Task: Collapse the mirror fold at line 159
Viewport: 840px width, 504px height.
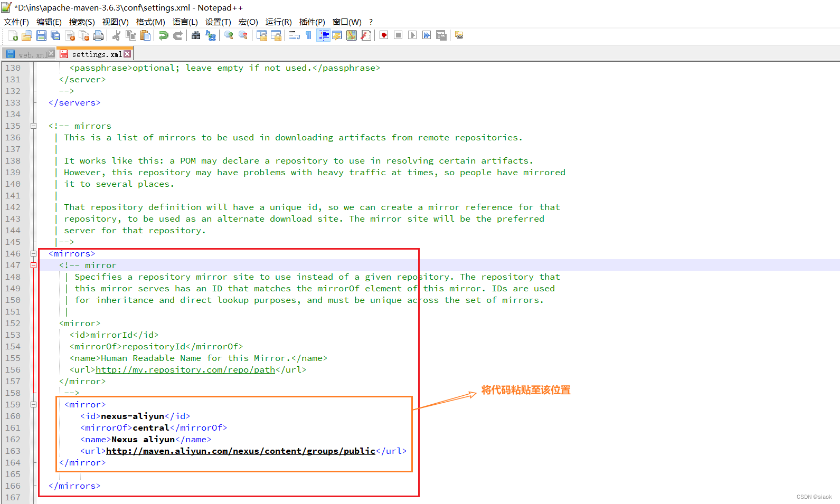Action: [x=33, y=405]
